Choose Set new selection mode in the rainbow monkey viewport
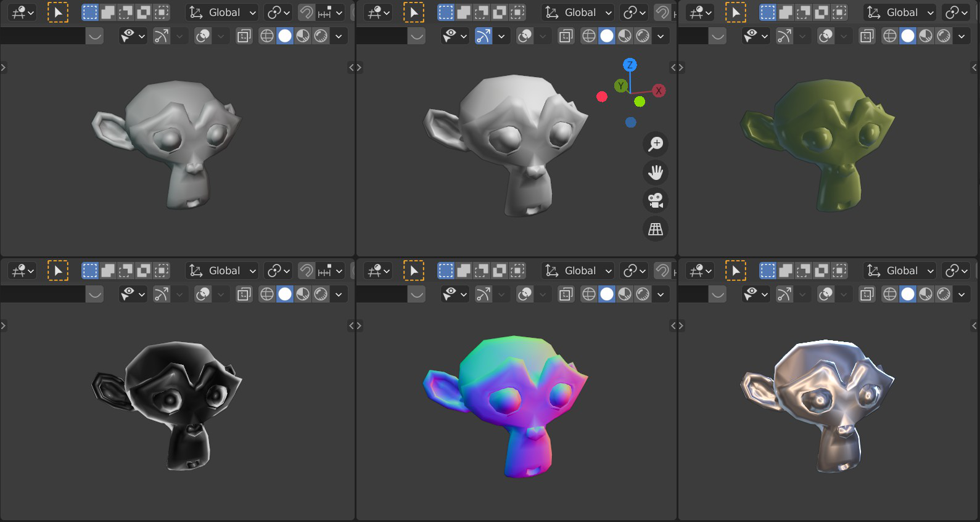980x522 pixels. (446, 271)
